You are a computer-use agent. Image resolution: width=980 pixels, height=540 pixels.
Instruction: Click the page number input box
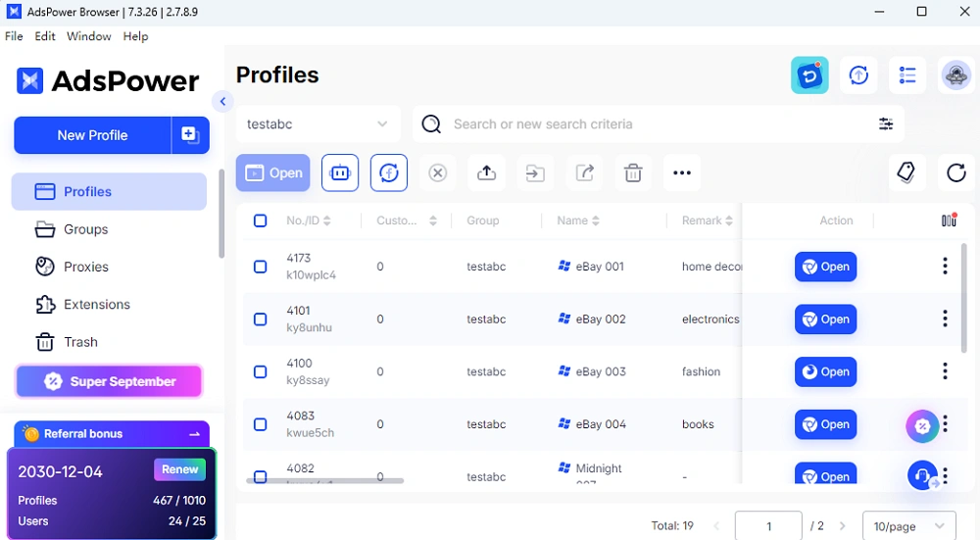point(768,526)
